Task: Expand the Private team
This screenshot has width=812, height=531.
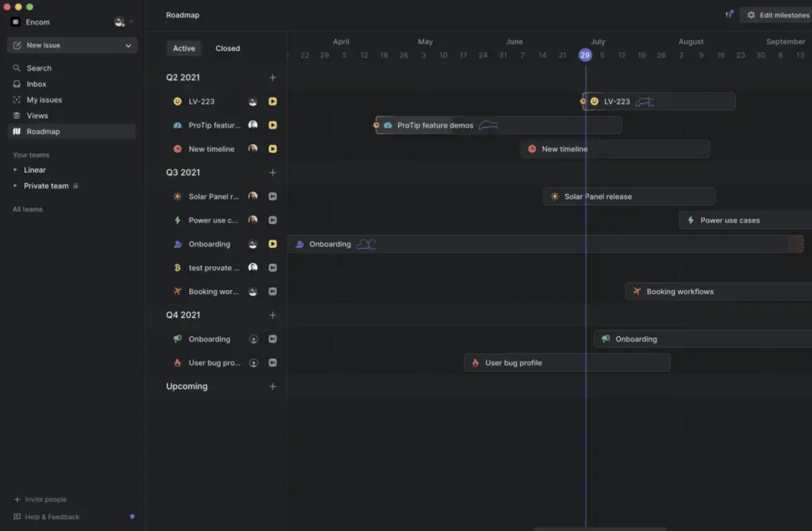Action: coord(16,185)
